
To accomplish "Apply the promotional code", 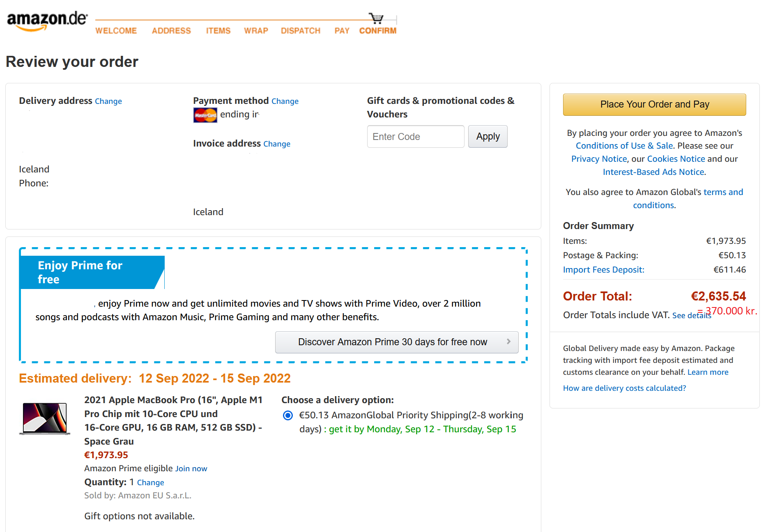I will coord(487,136).
